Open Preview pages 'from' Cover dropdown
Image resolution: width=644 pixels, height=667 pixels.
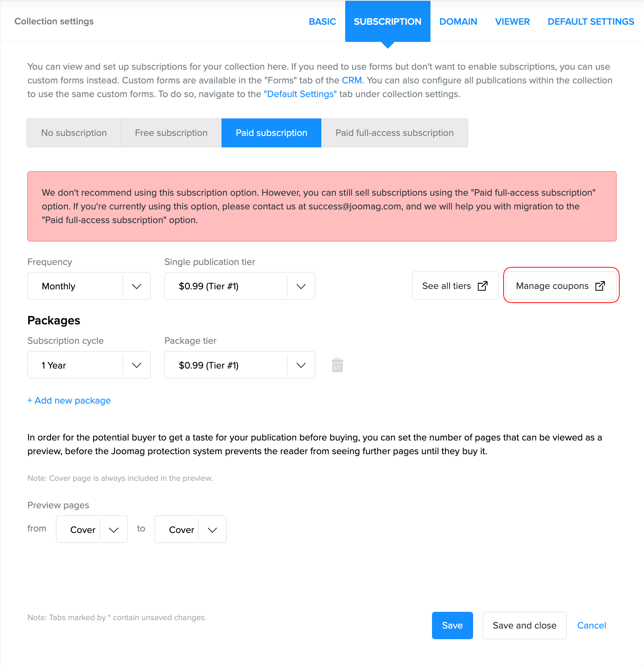(x=92, y=529)
